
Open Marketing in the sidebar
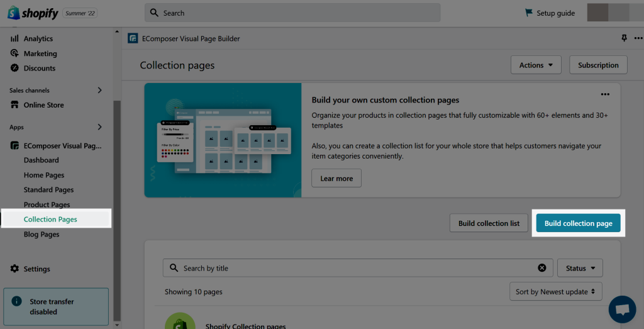(40, 53)
